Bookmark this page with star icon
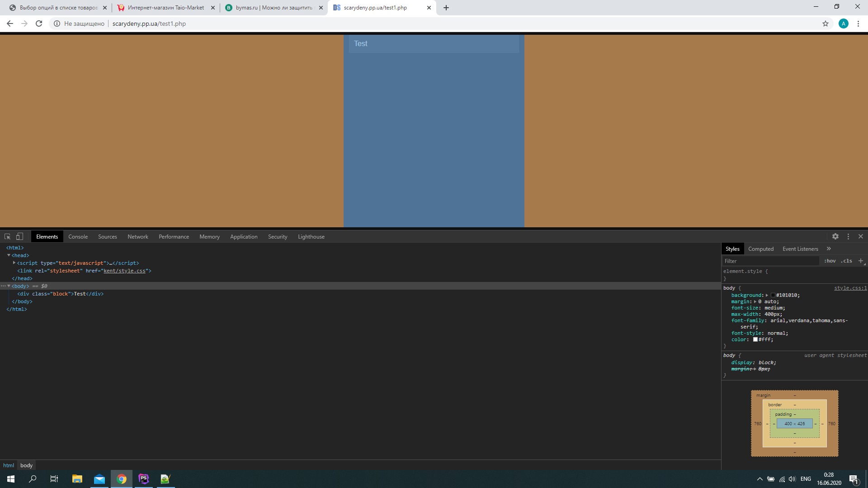 click(x=826, y=23)
